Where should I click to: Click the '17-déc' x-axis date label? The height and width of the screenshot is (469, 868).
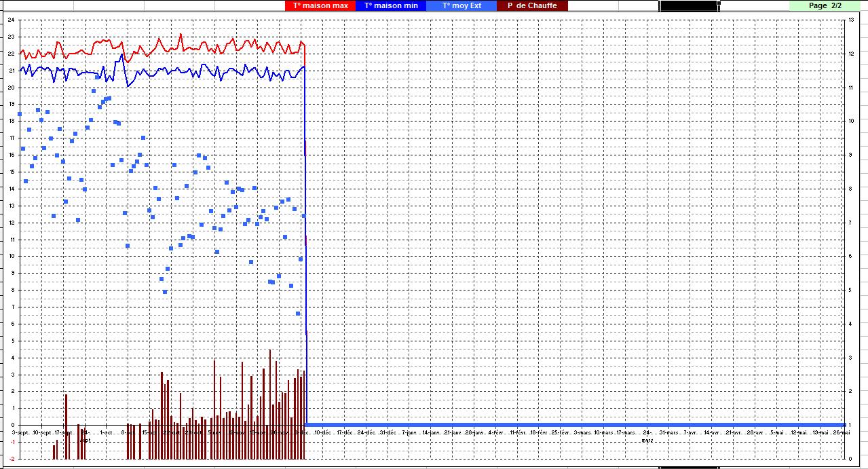click(x=343, y=432)
